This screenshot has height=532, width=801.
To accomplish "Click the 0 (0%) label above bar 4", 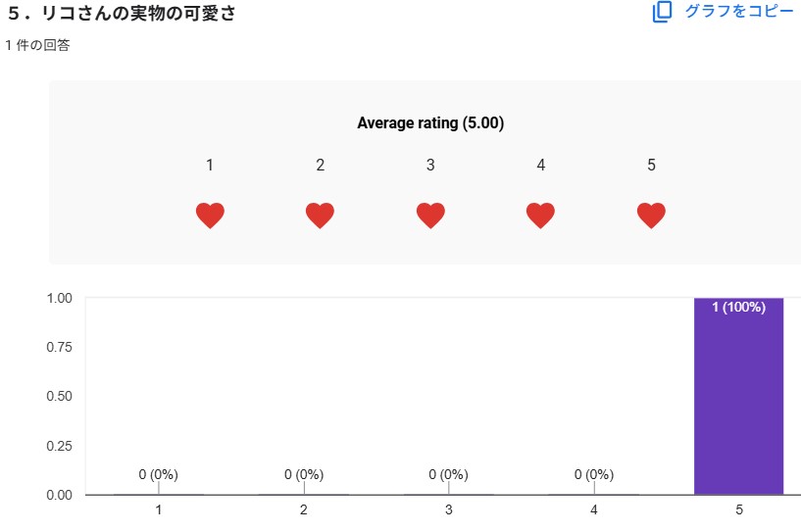I will click(593, 474).
